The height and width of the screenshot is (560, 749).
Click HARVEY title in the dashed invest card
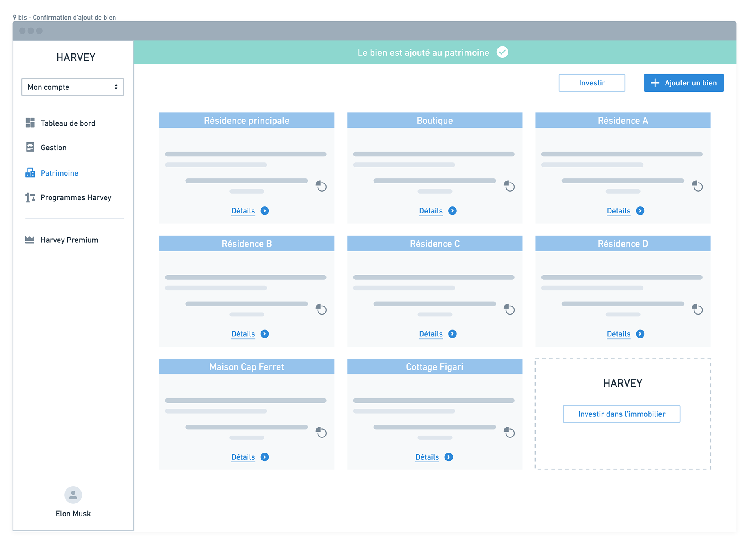(623, 383)
